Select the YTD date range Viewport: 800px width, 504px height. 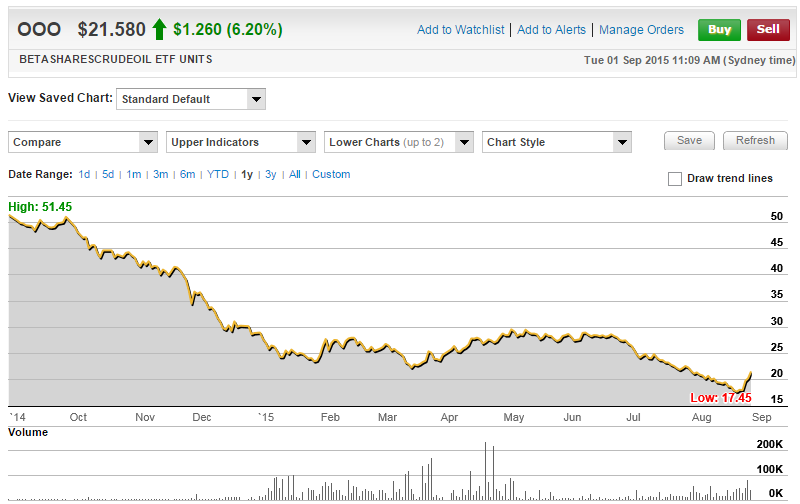pyautogui.click(x=218, y=174)
